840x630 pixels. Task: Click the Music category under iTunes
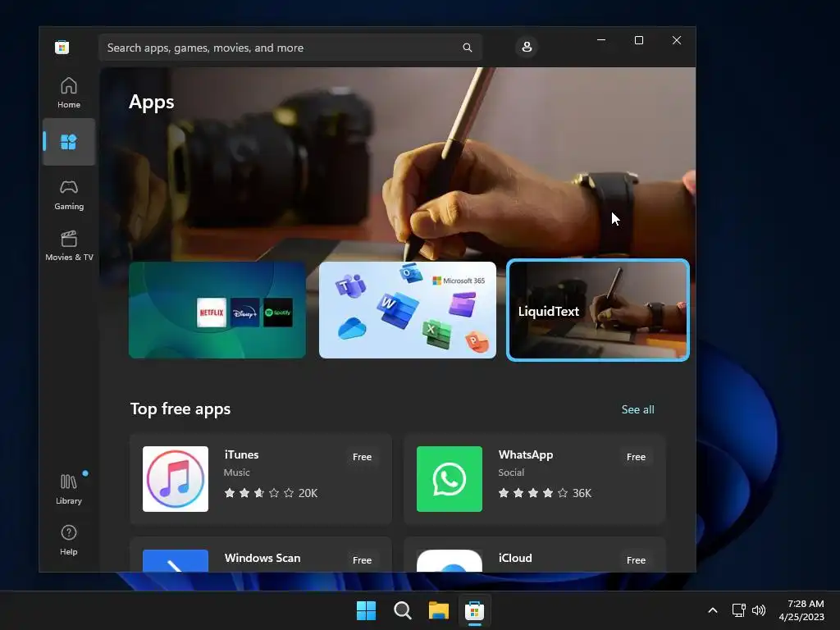coord(237,472)
